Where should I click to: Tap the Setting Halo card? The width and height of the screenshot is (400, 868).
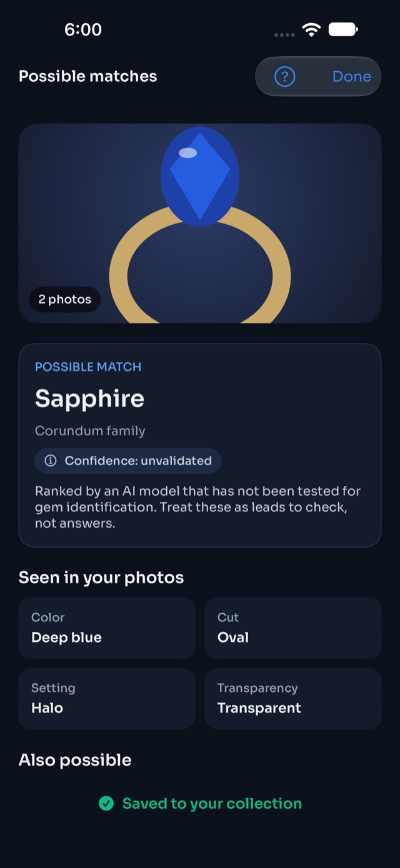[107, 698]
